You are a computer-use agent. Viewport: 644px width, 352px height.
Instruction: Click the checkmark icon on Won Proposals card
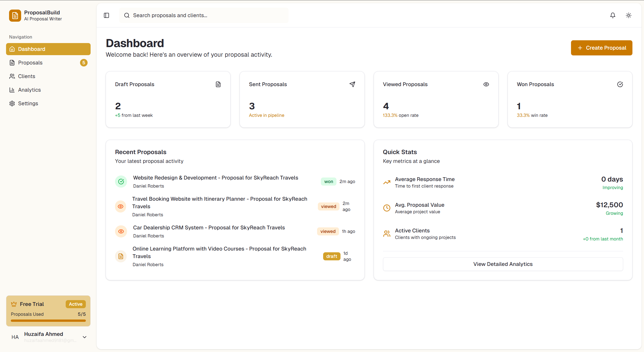tap(620, 84)
